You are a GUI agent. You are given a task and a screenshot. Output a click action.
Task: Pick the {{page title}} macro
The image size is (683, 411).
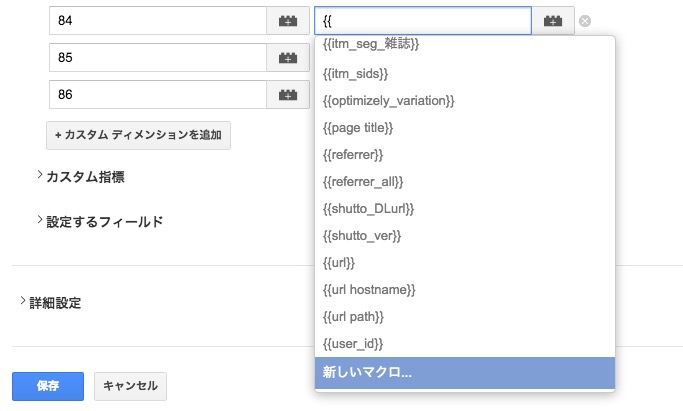(358, 127)
